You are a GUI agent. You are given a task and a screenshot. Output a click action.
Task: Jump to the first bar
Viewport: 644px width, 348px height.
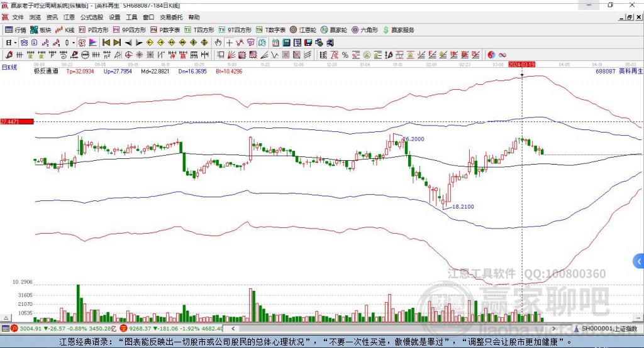106,43
